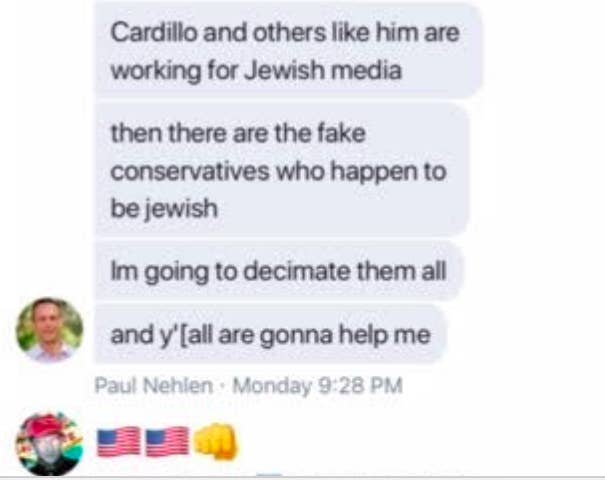This screenshot has width=605, height=480.
Task: Select the fist bump emoji
Action: coord(216,441)
